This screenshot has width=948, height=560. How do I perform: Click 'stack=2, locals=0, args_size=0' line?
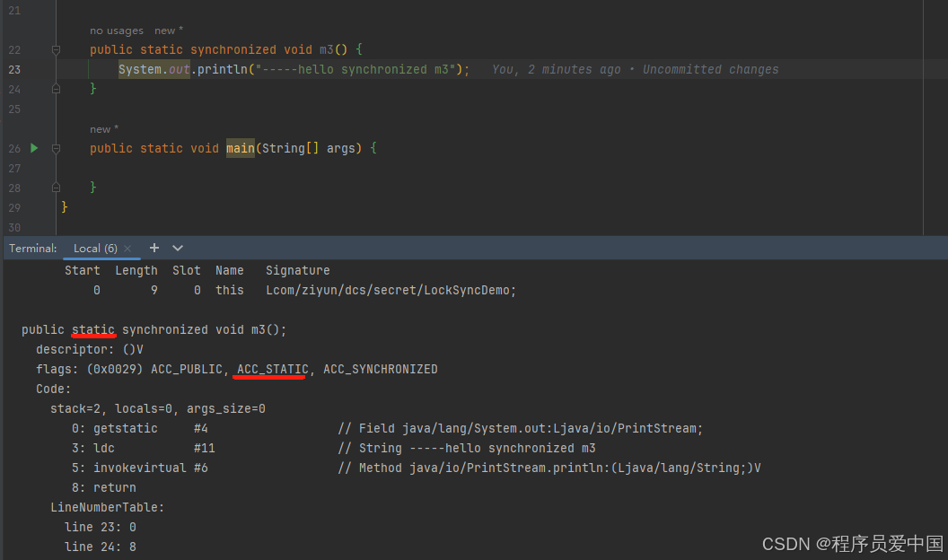[158, 409]
